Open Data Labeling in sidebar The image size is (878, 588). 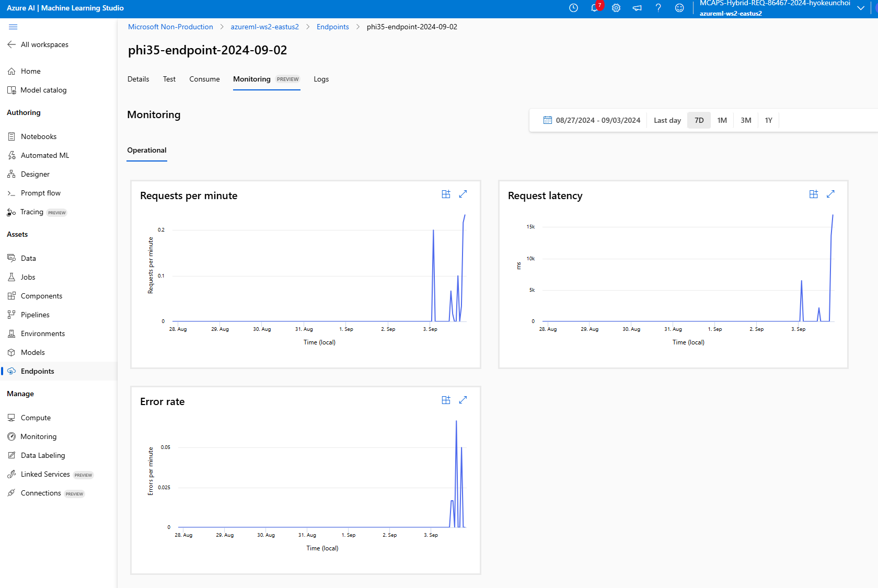click(36, 455)
